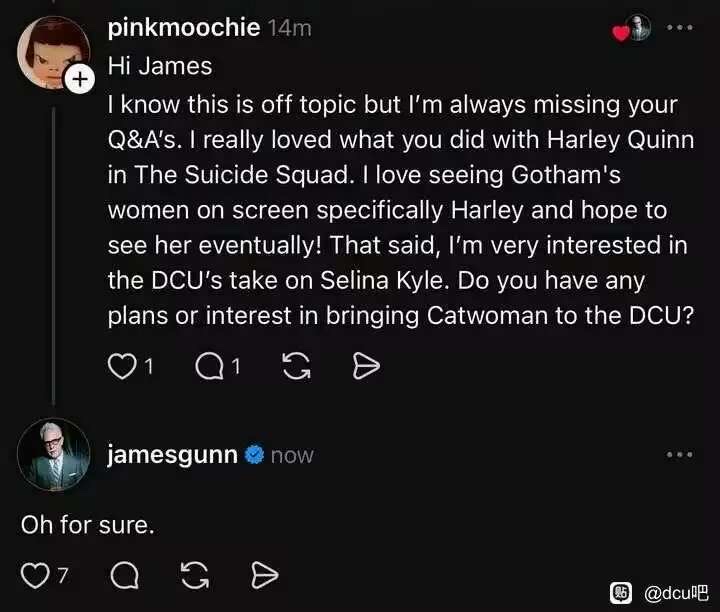Open replies on pinkmoochie's post
Image resolution: width=720 pixels, height=612 pixels.
coord(211,367)
